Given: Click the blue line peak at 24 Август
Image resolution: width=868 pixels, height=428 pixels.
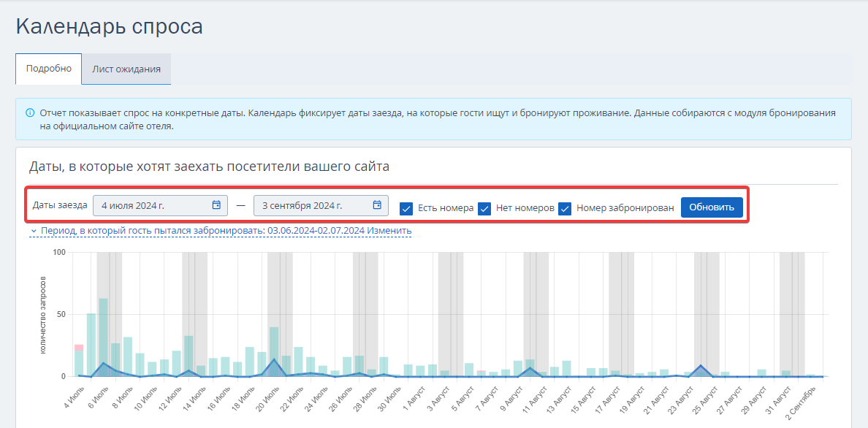Looking at the screenshot, I should 701,365.
